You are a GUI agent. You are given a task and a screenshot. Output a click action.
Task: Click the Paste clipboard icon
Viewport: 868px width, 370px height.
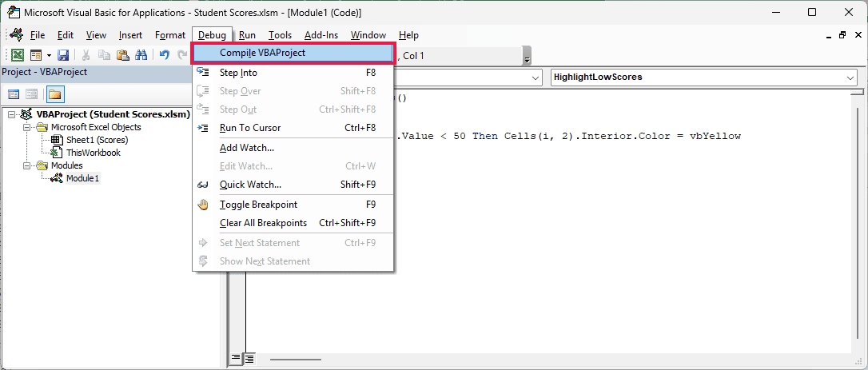click(123, 55)
